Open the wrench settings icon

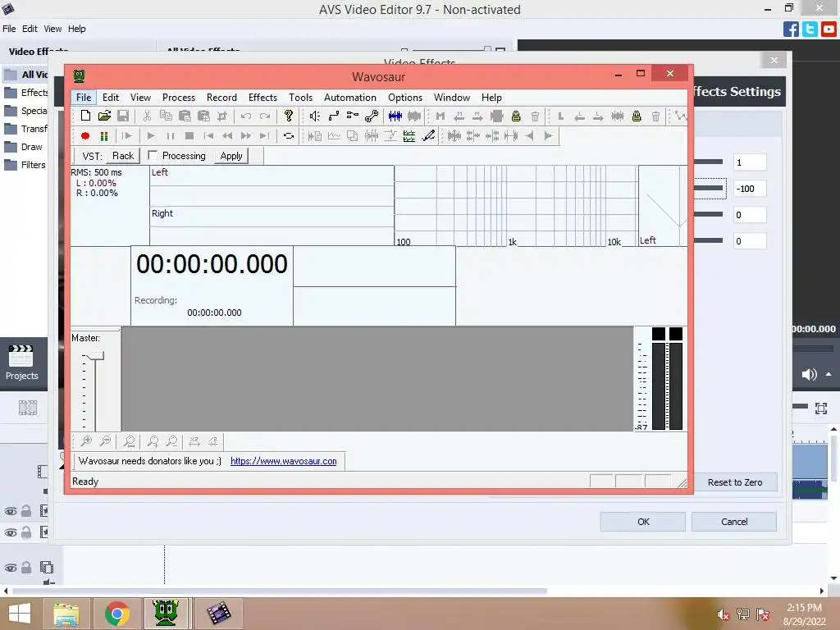click(x=372, y=116)
